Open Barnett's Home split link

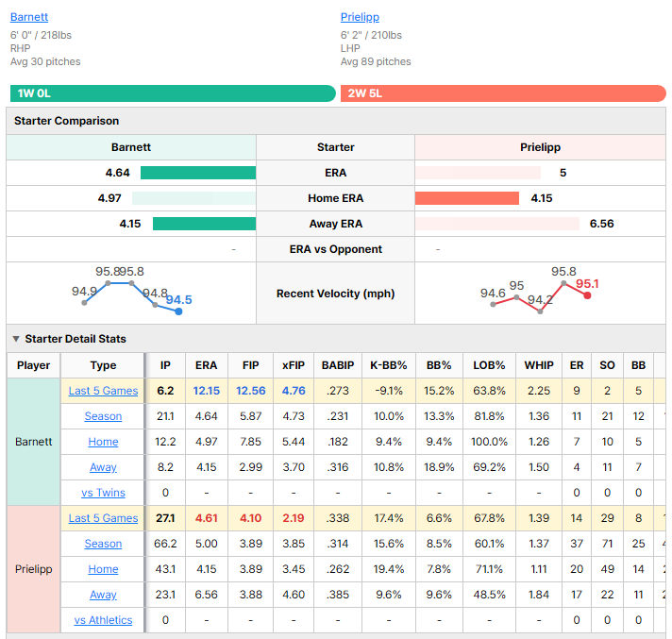pyautogui.click(x=103, y=442)
